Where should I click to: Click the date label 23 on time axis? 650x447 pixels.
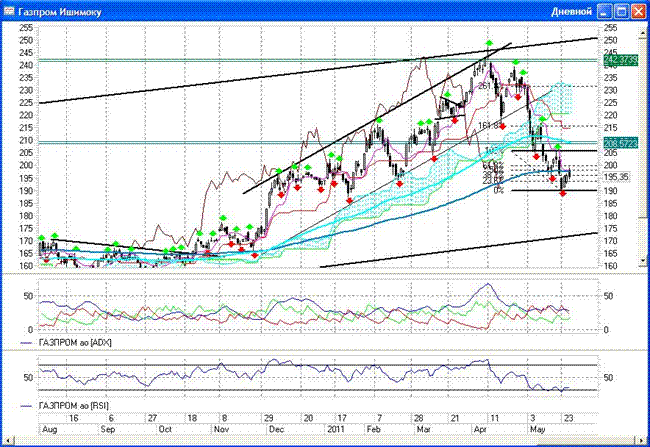568,418
